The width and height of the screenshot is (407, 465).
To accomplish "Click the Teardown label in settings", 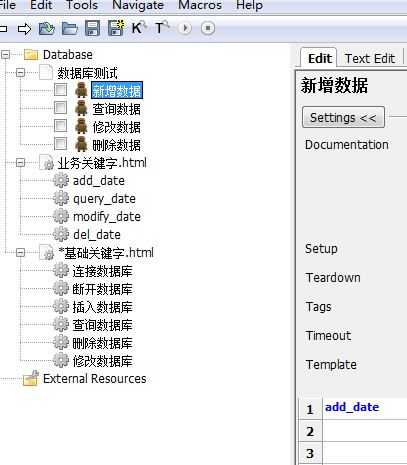I will [x=333, y=278].
